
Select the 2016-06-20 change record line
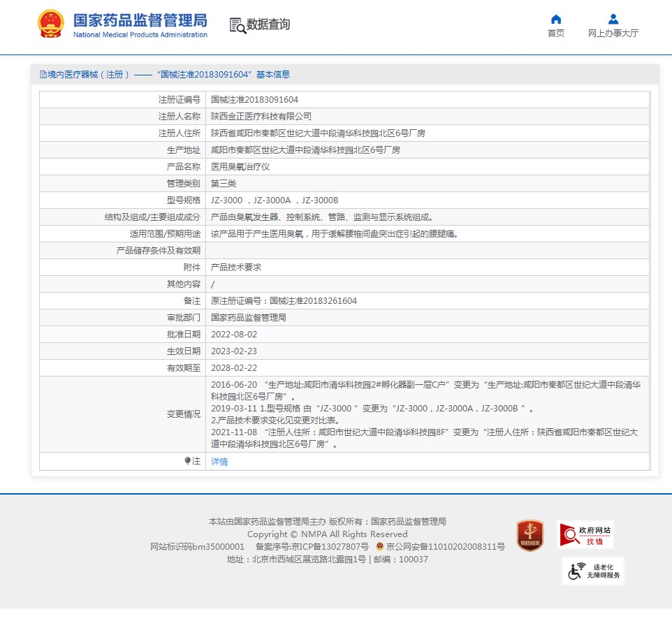425,390
